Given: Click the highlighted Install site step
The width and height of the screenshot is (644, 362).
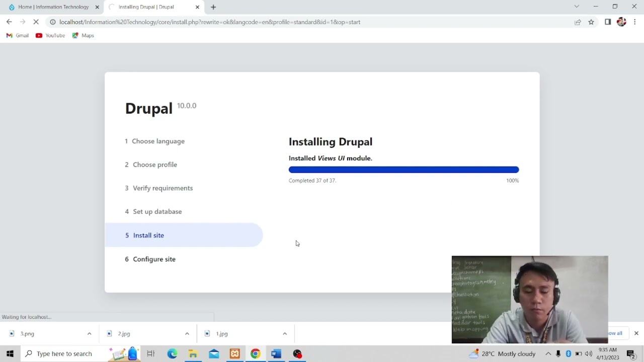Looking at the screenshot, I should (x=184, y=235).
